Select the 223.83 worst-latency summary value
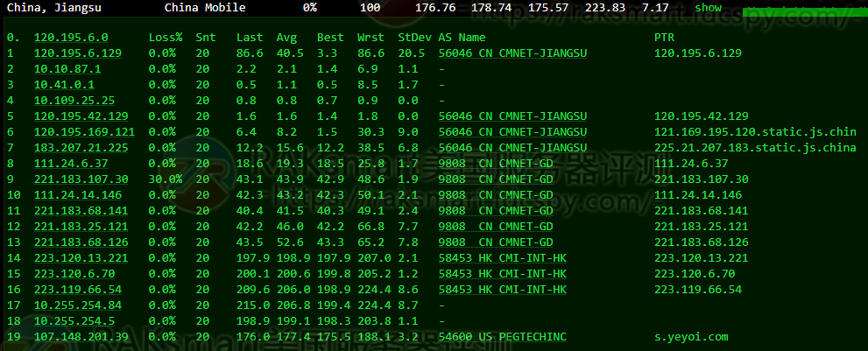Image resolution: width=868 pixels, height=351 pixels. click(x=605, y=8)
